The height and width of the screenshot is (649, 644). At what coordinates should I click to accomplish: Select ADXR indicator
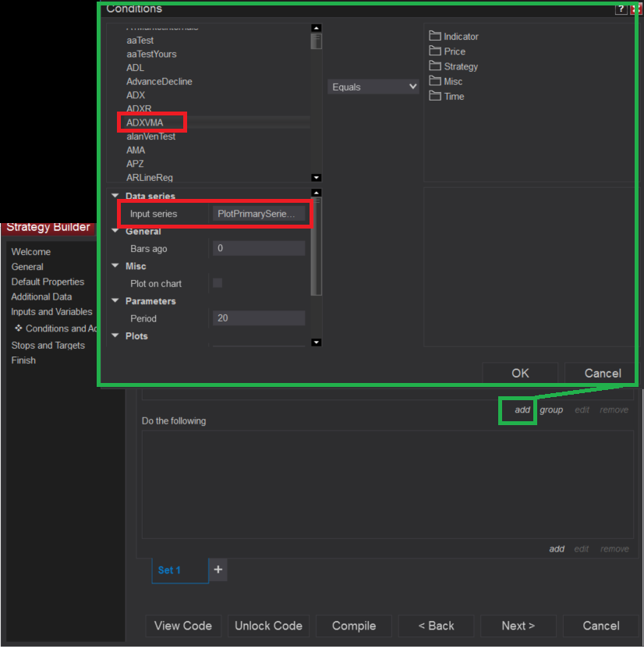click(x=139, y=108)
